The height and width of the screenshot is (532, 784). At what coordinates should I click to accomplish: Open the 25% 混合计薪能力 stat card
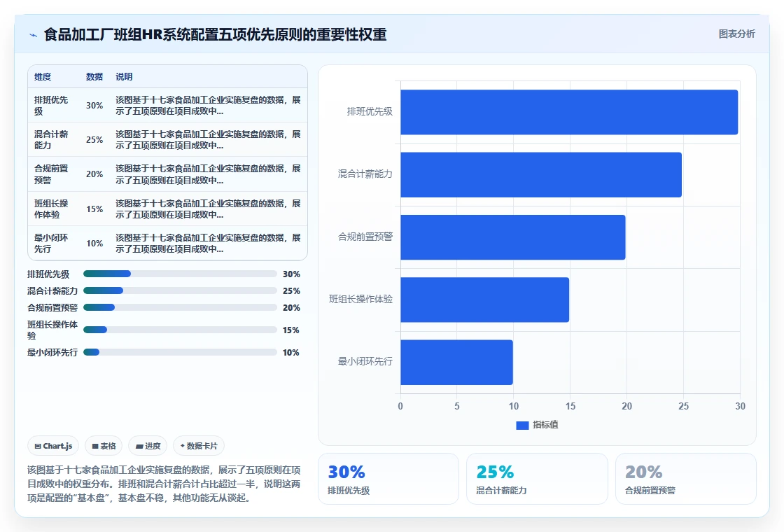537,479
